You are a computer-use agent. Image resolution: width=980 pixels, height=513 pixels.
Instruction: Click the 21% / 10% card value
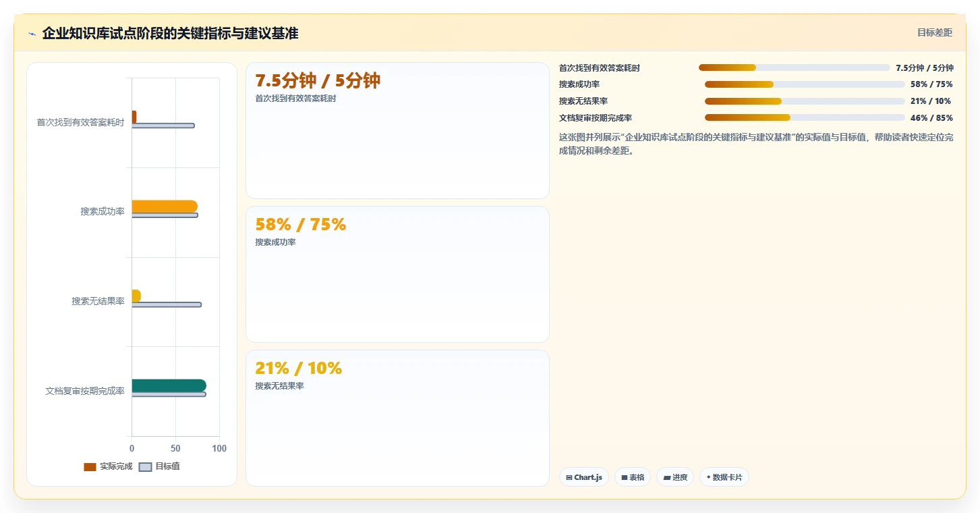pos(299,368)
